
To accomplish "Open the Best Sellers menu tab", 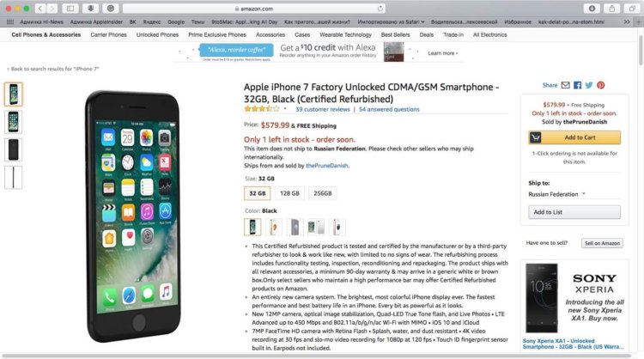I will click(x=395, y=35).
